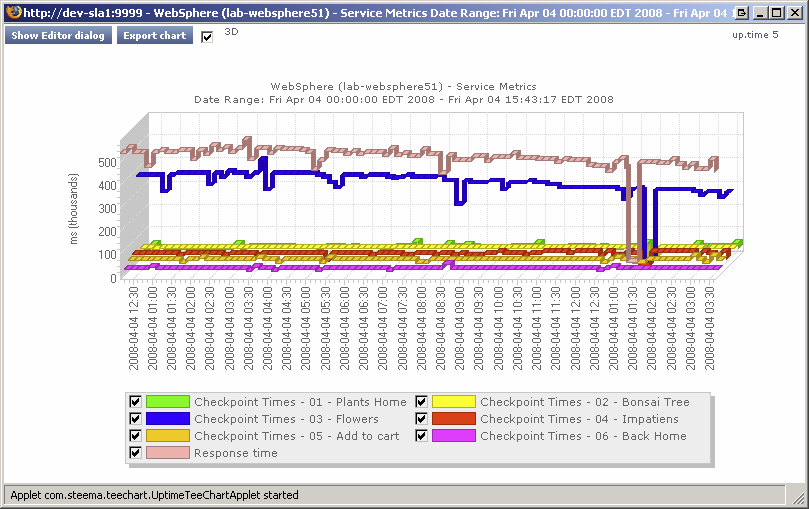Screen dimensions: 809x509
Task: Click the gold Add to cart swatch
Action: pyautogui.click(x=168, y=436)
